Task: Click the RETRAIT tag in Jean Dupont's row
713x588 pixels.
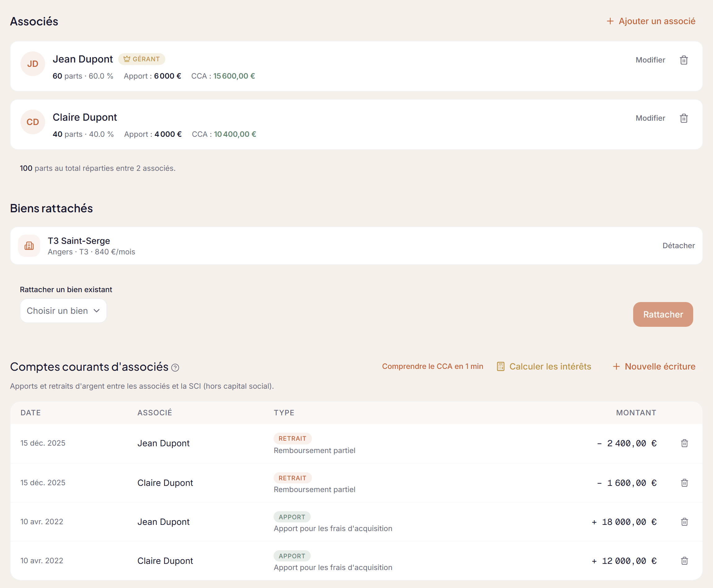Action: 292,438
